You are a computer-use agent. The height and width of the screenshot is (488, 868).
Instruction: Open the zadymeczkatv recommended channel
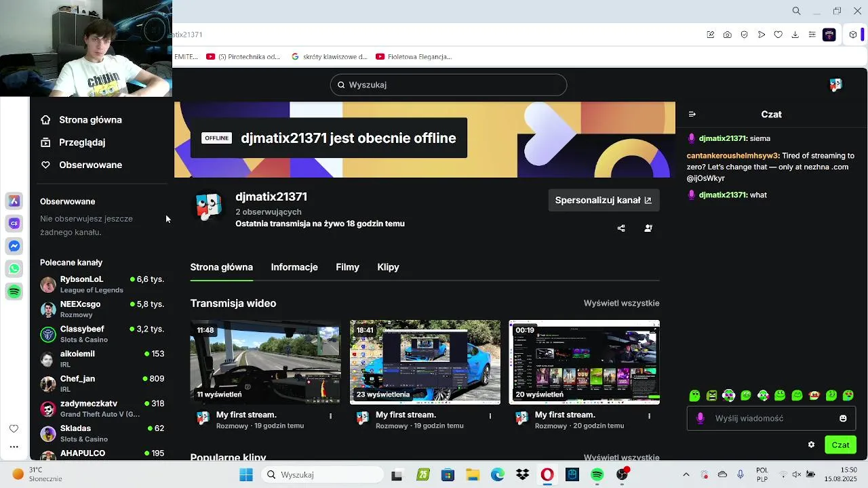(102, 409)
